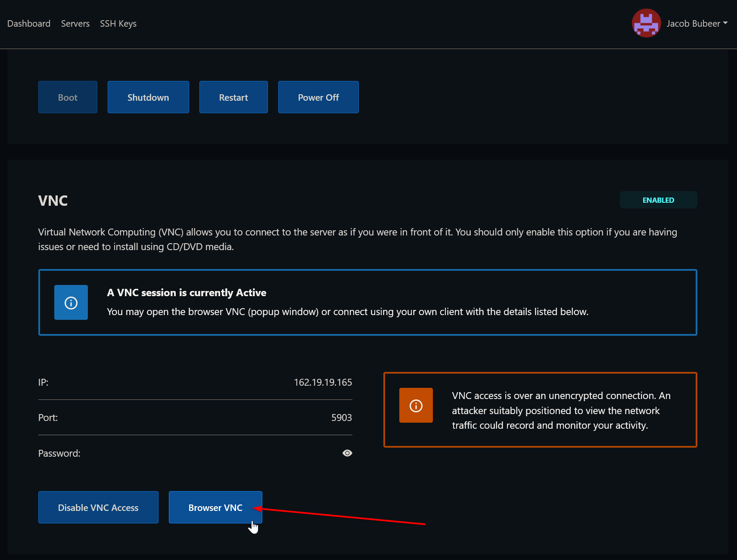Reveal the VNC password with the eye icon
Image resolution: width=737 pixels, height=560 pixels.
click(347, 453)
